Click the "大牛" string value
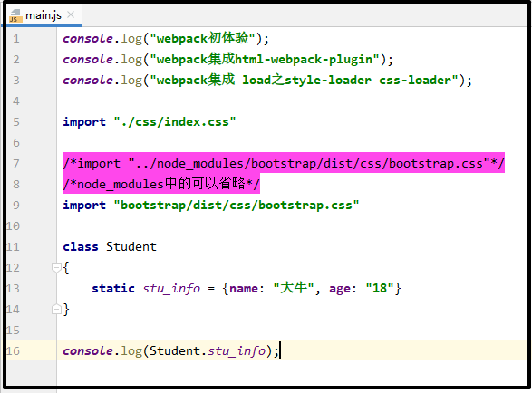Viewport: 532px width, 393px height. click(x=293, y=288)
